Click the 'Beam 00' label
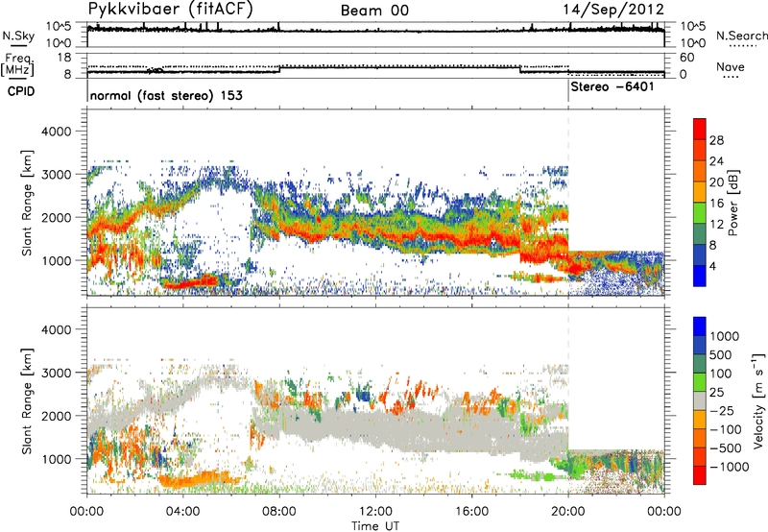Image resolution: width=768 pixels, height=532 pixels. point(374,11)
